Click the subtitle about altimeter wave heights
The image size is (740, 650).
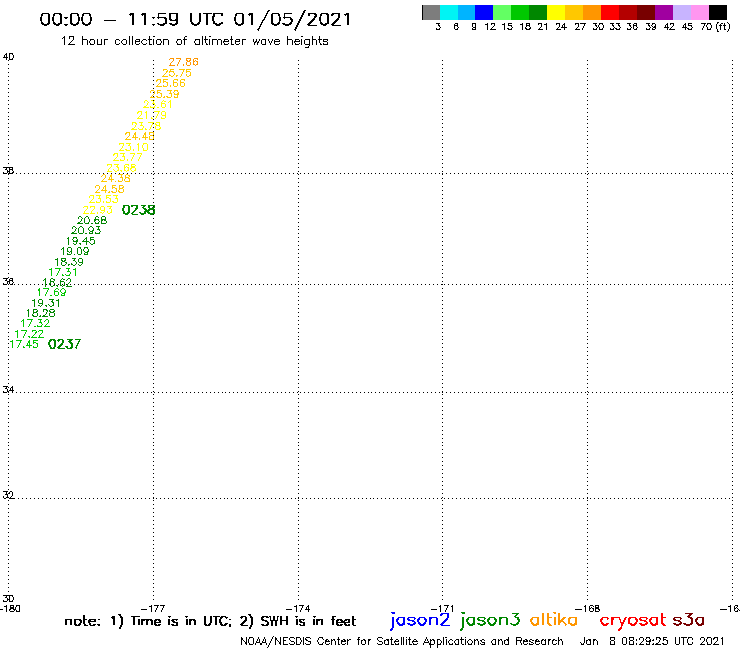(194, 41)
